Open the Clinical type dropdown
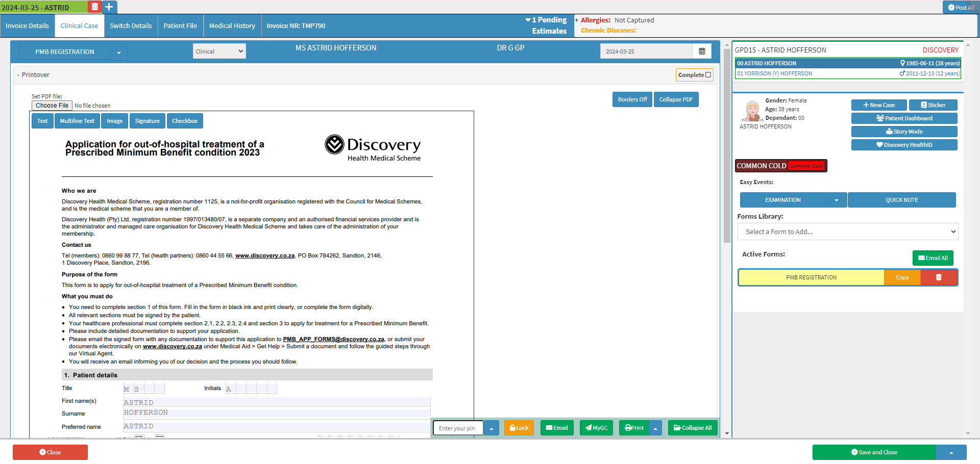Viewport: 980px width, 464px height. point(219,51)
